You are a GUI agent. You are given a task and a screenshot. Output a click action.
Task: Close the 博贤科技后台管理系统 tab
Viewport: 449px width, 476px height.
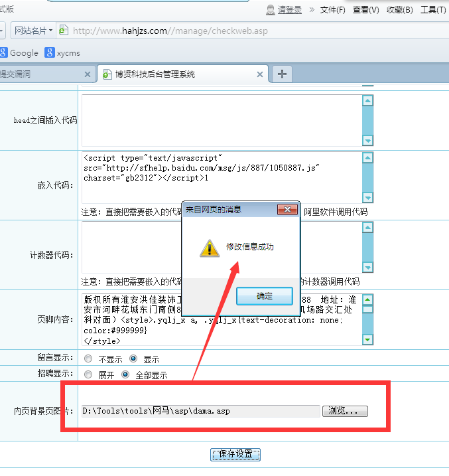tap(260, 74)
